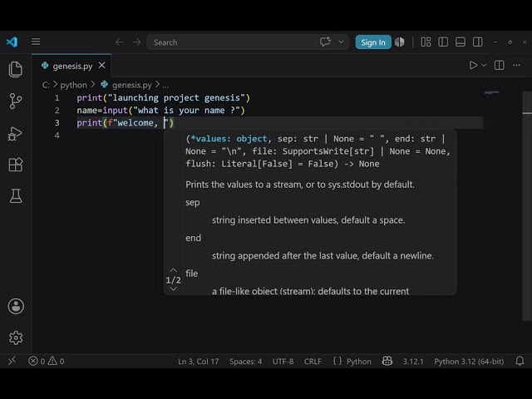The height and width of the screenshot is (399, 532).
Task: Open the Accounts menu icon
Action: click(16, 307)
